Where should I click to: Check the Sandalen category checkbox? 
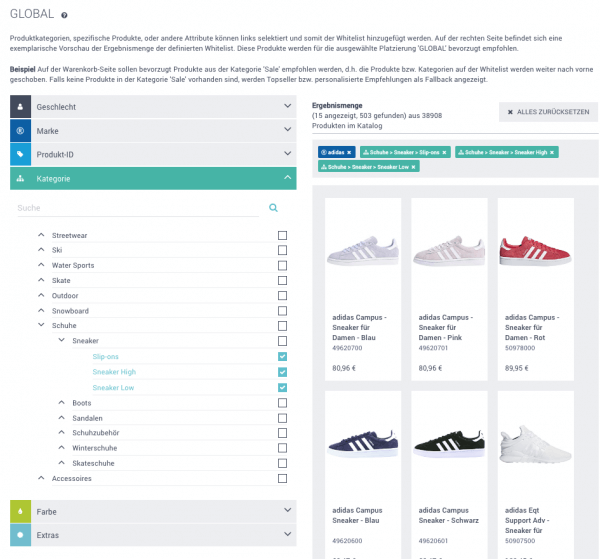[282, 418]
